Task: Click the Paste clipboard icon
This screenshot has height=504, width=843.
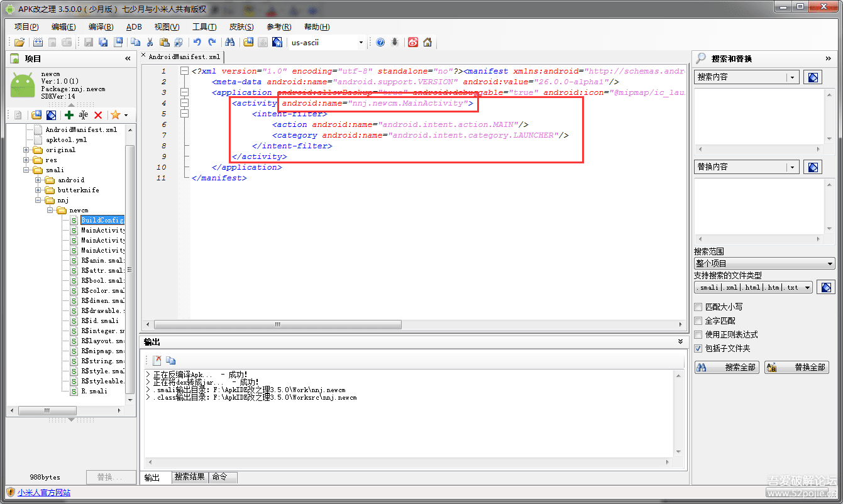Action: pos(164,42)
